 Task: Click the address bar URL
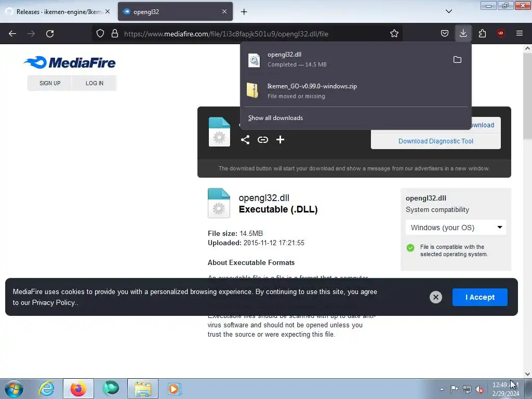(226, 34)
